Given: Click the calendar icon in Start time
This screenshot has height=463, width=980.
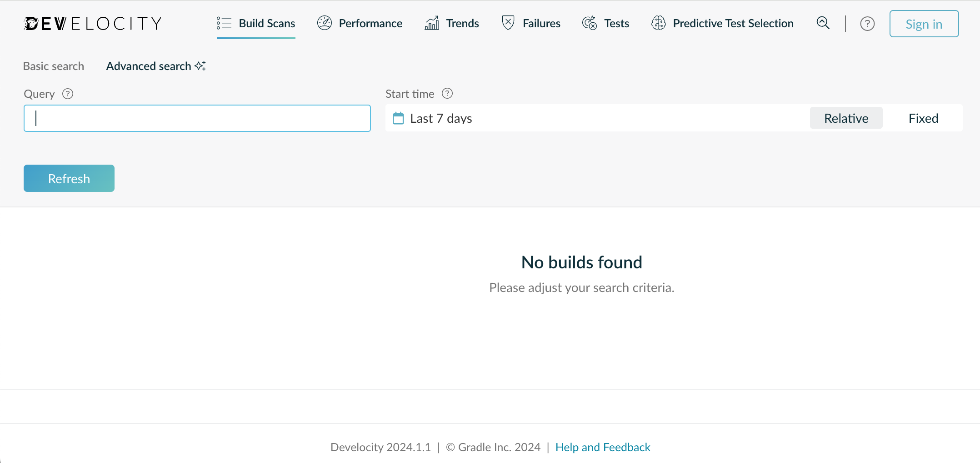Looking at the screenshot, I should (398, 118).
